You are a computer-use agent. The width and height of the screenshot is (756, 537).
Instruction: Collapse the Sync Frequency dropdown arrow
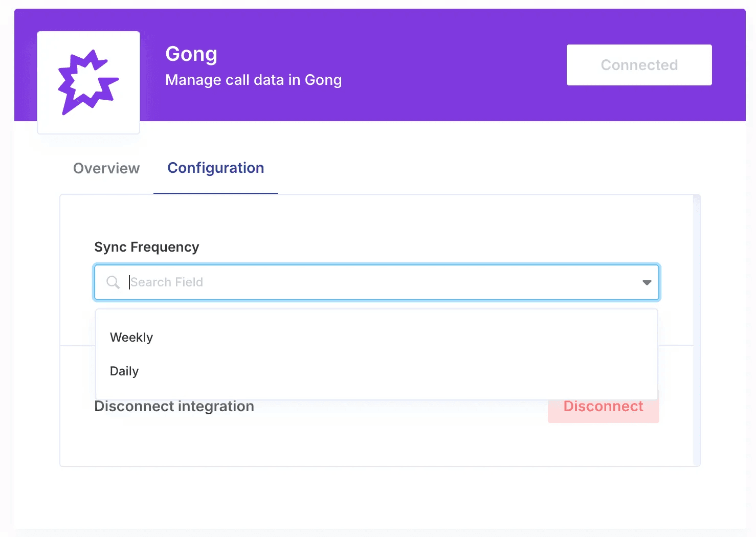tap(647, 282)
